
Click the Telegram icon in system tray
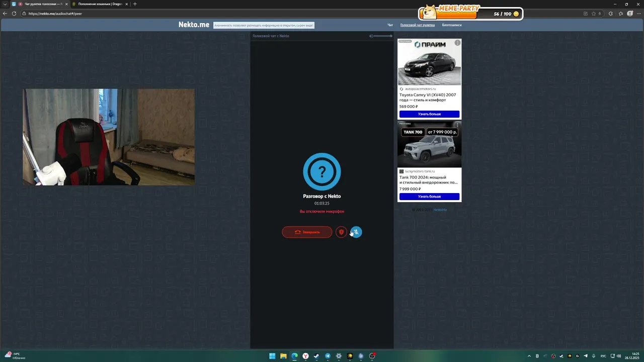pos(586,356)
